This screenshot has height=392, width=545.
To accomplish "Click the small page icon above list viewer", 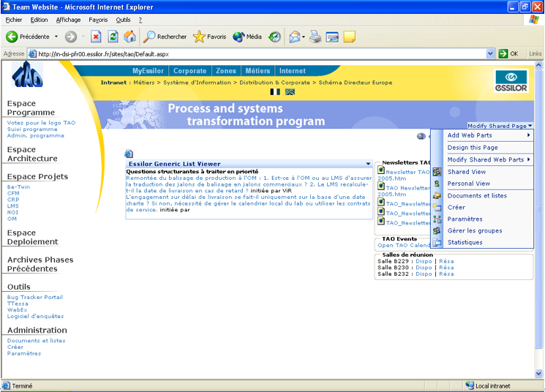I will (x=129, y=154).
